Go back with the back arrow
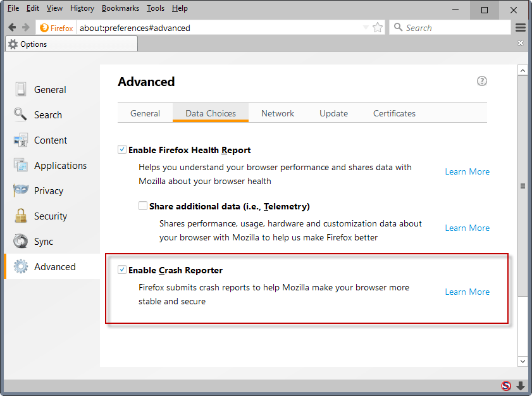532x396 pixels. pos(12,27)
